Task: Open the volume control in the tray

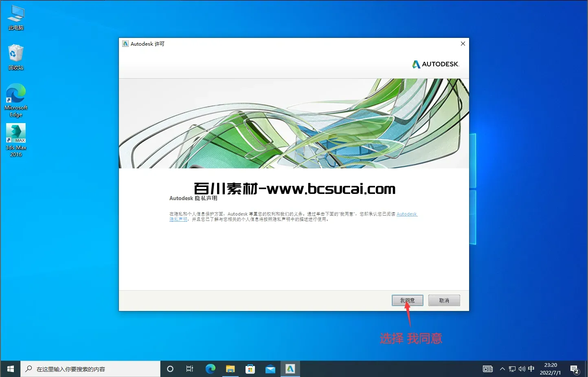Action: 522,369
